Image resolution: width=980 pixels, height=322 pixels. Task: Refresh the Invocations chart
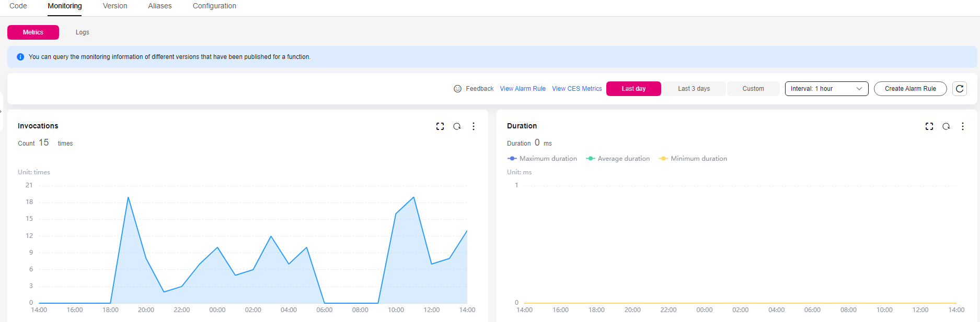[x=457, y=126]
